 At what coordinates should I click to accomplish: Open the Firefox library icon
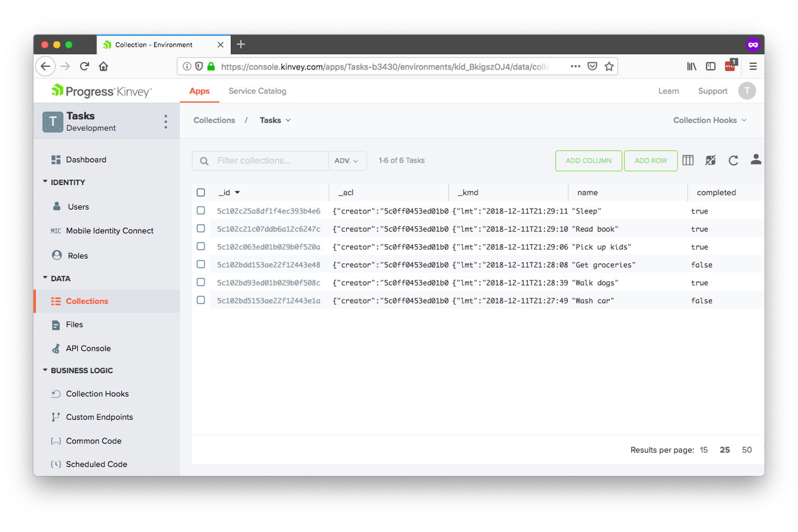692,66
